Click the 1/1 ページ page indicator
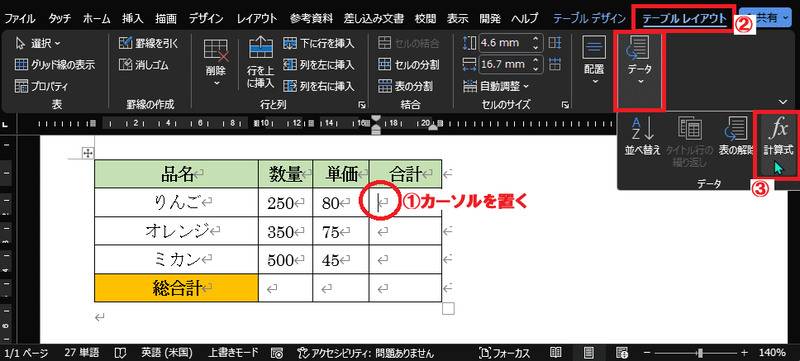The width and height of the screenshot is (800, 361). coord(26,352)
